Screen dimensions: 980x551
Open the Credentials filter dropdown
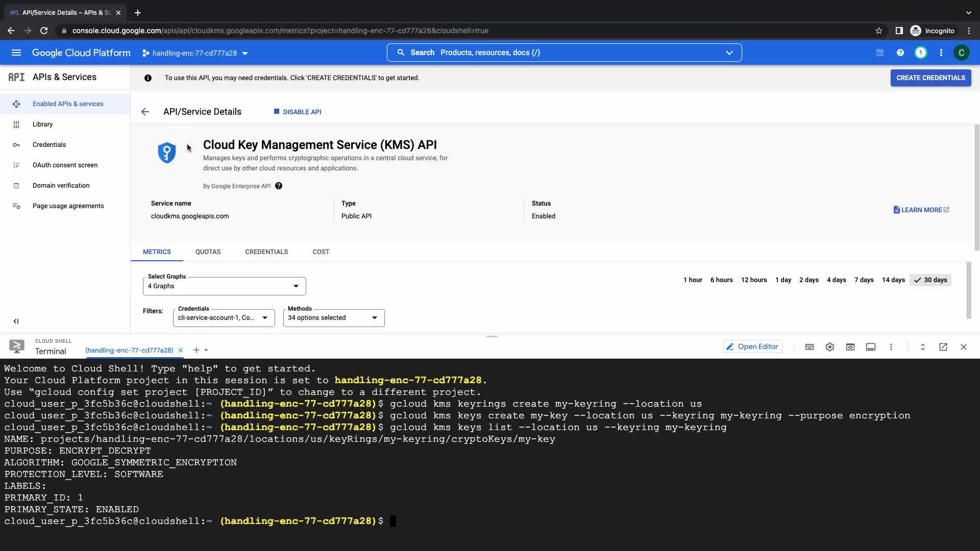(x=224, y=318)
